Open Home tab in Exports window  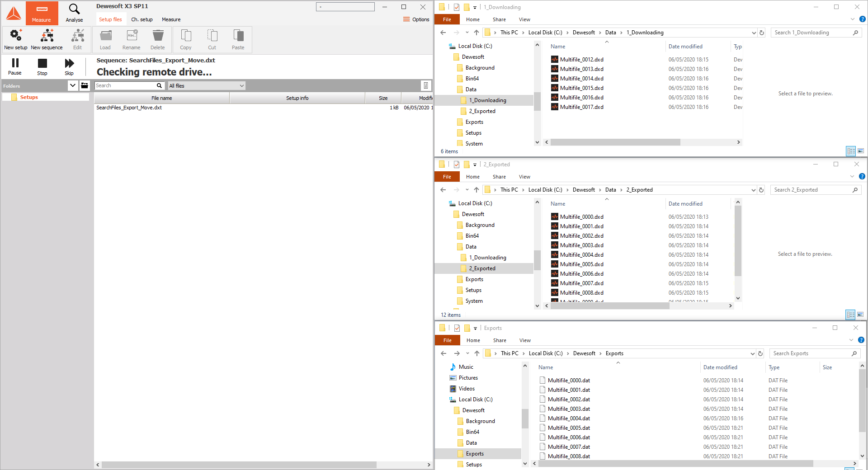[x=473, y=340]
